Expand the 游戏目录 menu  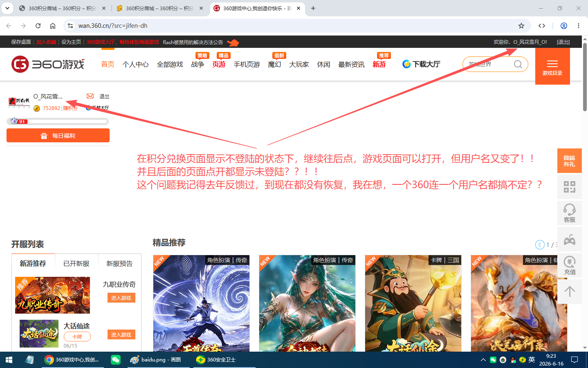[552, 66]
